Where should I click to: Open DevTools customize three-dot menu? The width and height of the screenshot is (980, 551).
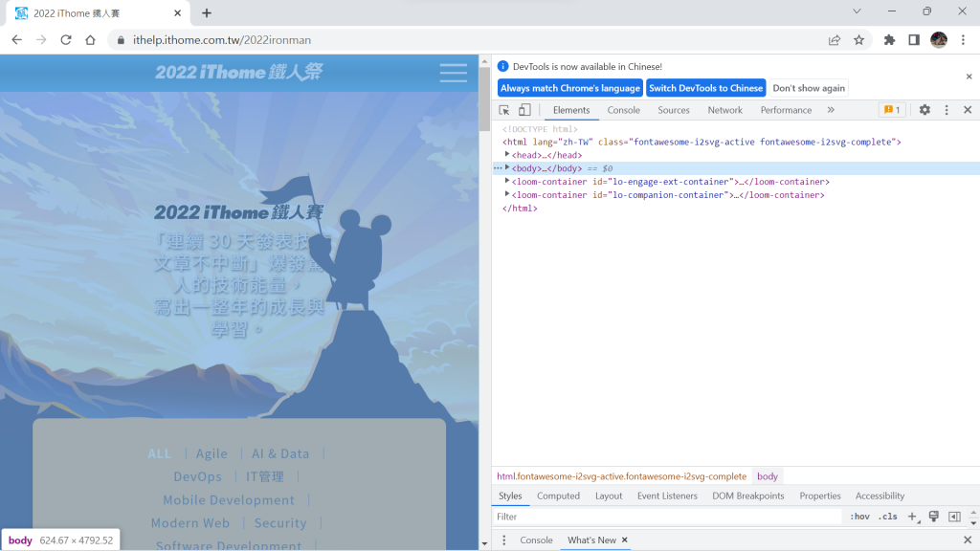tap(947, 110)
